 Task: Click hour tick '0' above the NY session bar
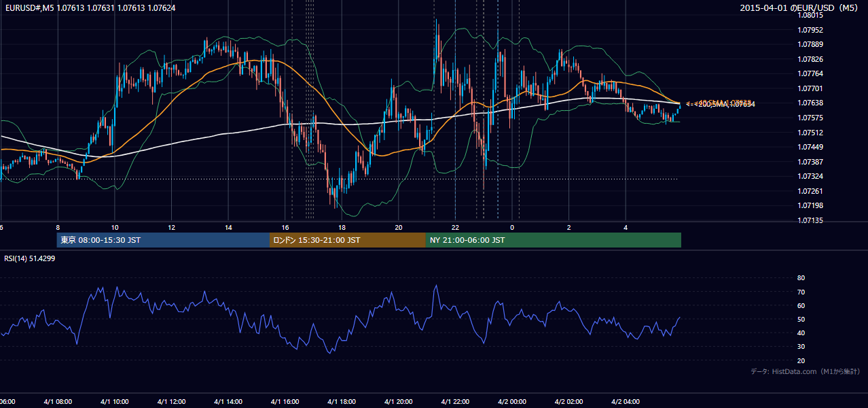[x=513, y=228]
